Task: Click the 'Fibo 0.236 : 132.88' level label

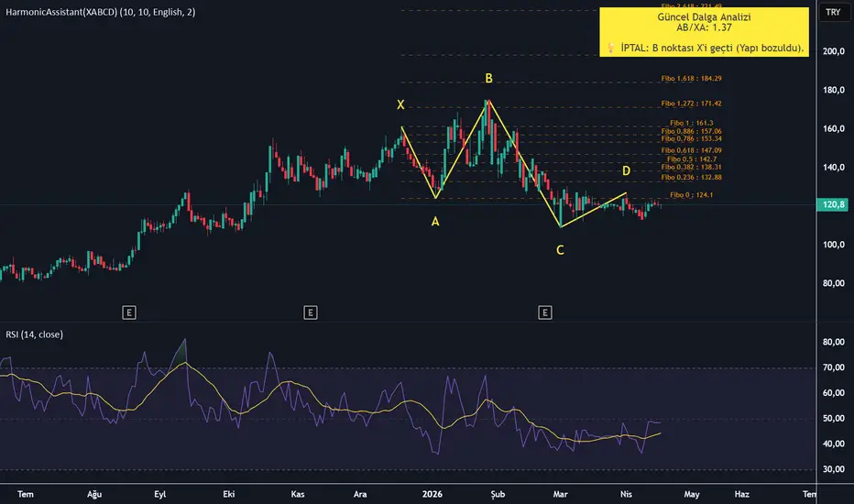Action: click(691, 177)
